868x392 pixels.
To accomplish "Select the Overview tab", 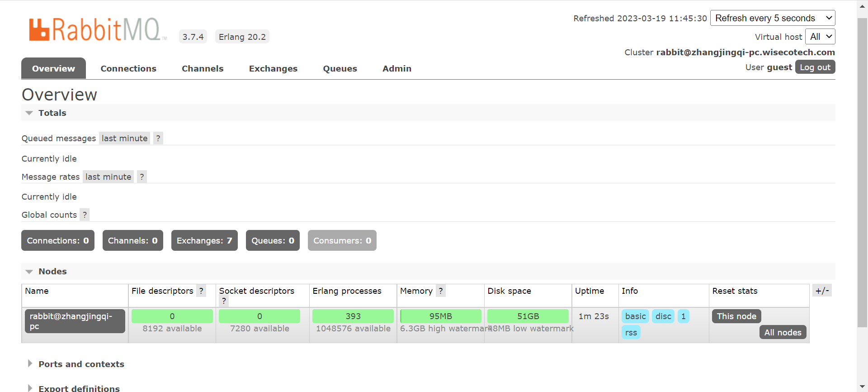I will click(x=53, y=68).
